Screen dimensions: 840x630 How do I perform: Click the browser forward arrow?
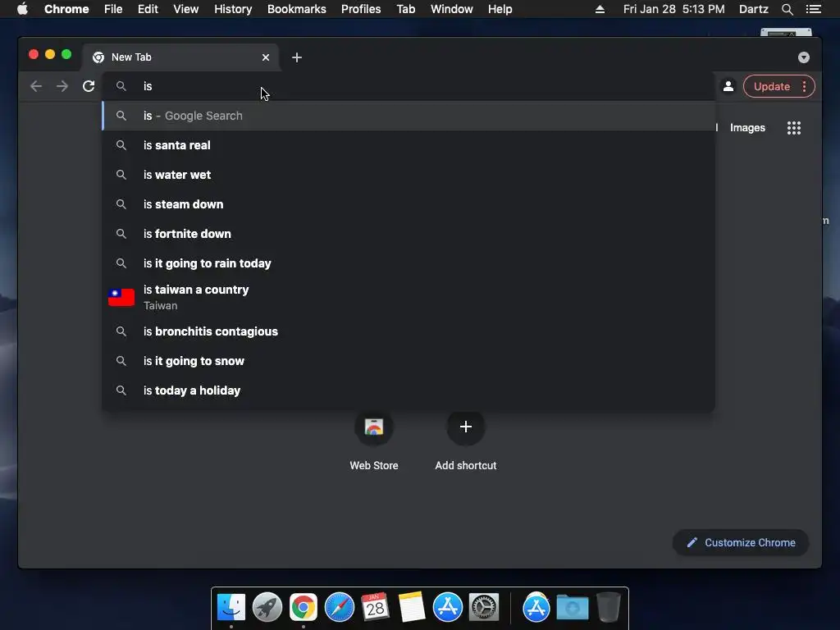pos(62,86)
